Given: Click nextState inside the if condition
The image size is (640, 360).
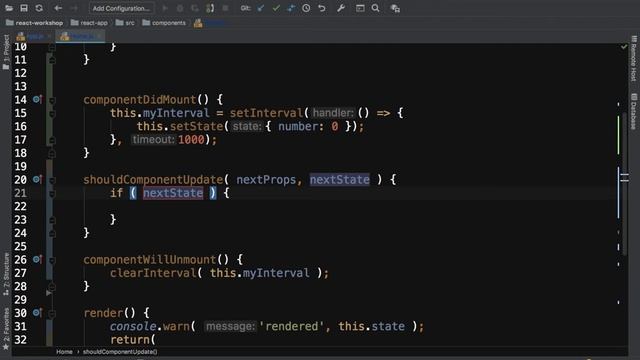Looking at the screenshot, I should pos(173,193).
